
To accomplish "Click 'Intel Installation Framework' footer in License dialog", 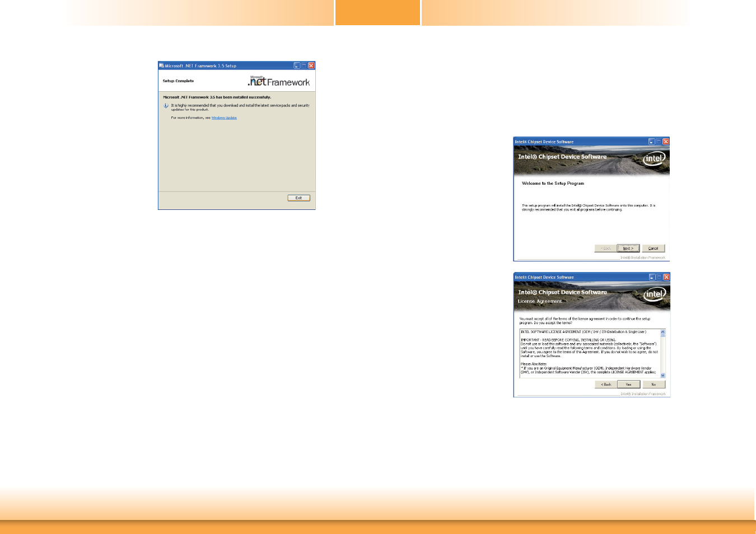I will click(x=643, y=394).
